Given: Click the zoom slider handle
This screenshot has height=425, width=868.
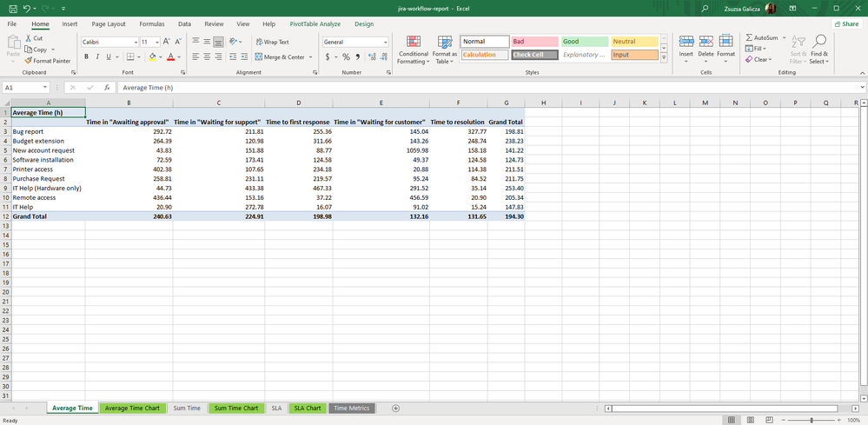Looking at the screenshot, I should pyautogui.click(x=812, y=420).
